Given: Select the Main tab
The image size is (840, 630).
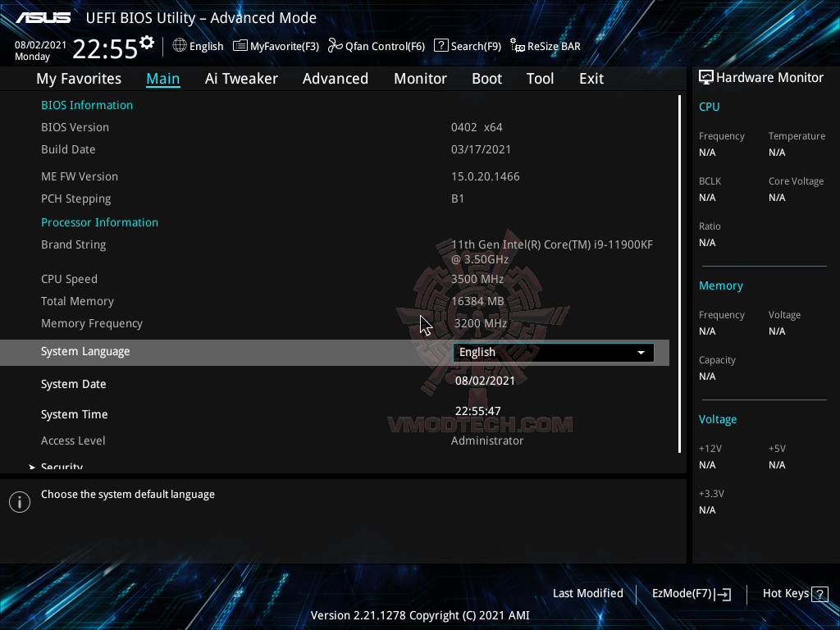Looking at the screenshot, I should [163, 79].
